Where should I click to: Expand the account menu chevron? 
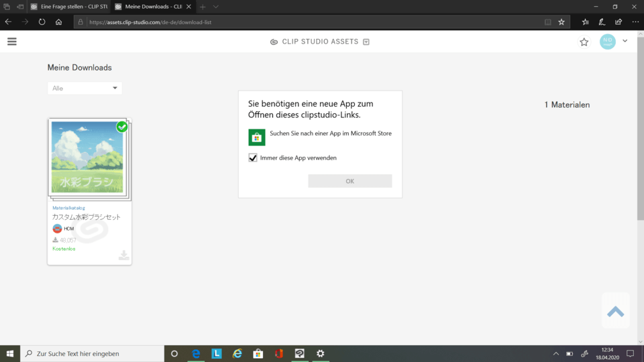pos(625,41)
